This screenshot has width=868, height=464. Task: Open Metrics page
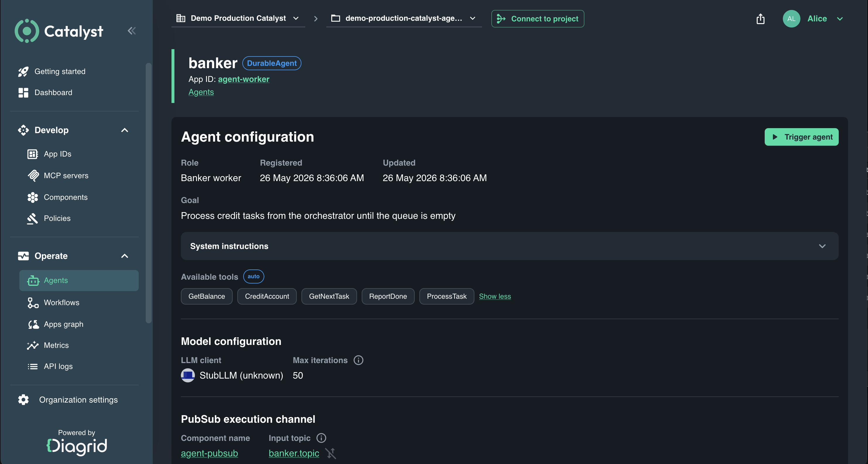coord(56,346)
